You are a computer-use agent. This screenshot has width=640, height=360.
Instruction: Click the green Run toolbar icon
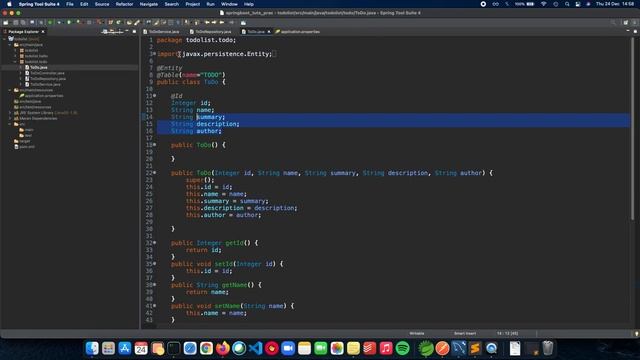(69, 22)
